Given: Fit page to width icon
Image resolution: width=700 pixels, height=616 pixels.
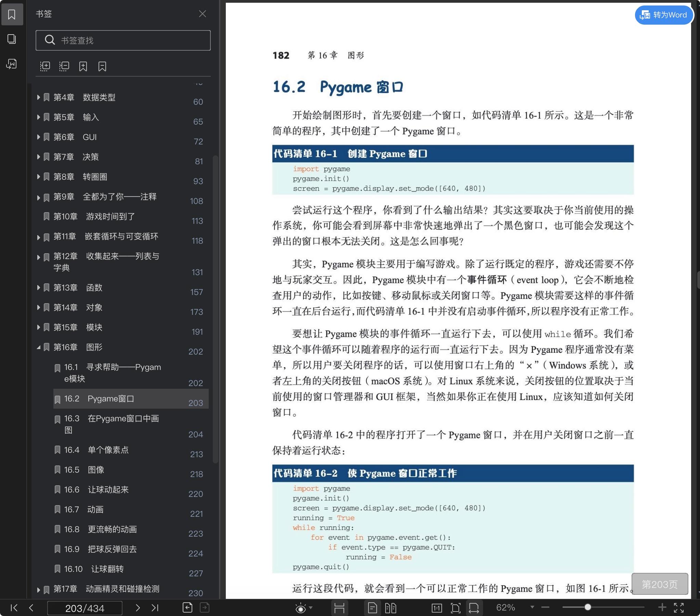Looking at the screenshot, I should [x=474, y=608].
